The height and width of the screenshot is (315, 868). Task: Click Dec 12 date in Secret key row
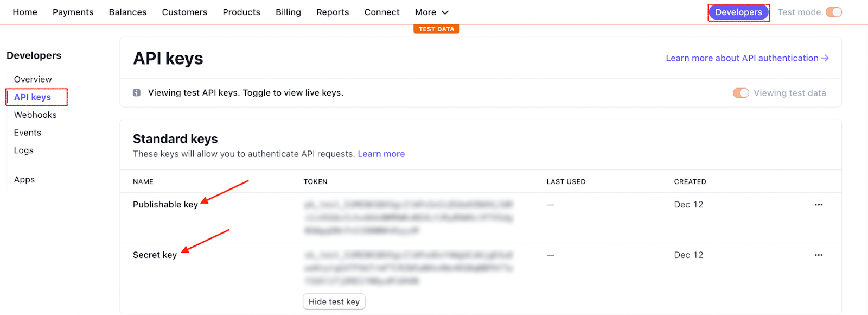(688, 255)
